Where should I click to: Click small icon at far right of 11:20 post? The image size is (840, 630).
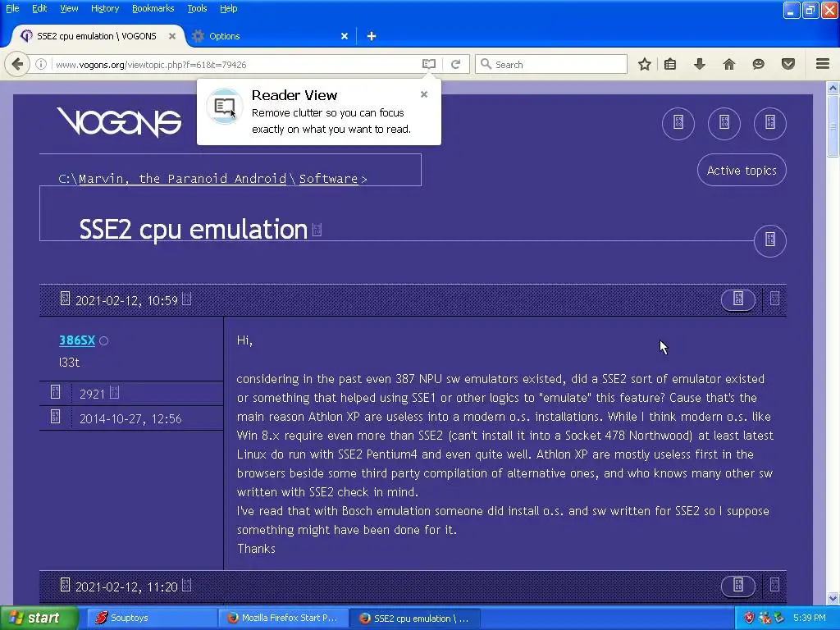click(x=774, y=585)
